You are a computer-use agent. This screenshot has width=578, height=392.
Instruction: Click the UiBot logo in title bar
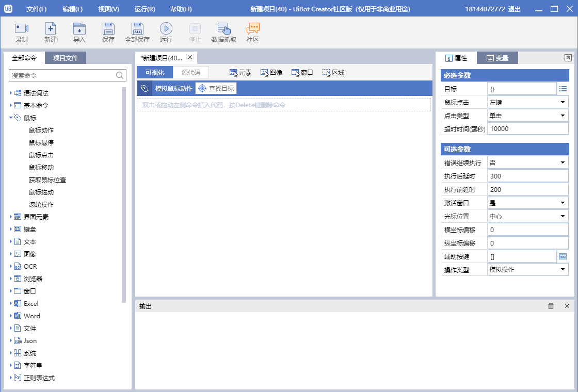point(8,9)
